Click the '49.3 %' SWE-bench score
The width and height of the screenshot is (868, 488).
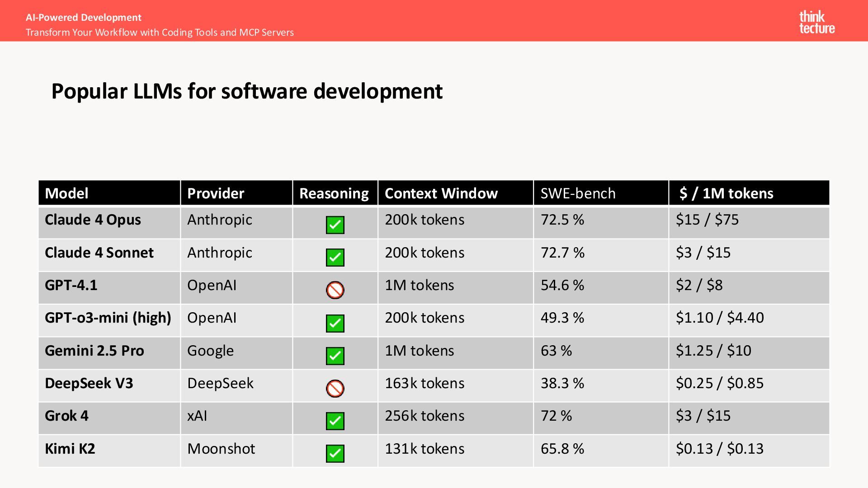pos(562,318)
